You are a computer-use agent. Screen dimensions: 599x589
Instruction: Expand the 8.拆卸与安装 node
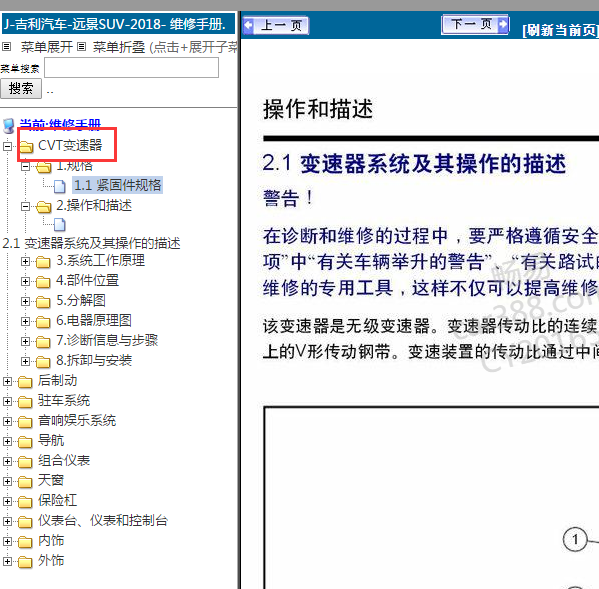(25, 361)
